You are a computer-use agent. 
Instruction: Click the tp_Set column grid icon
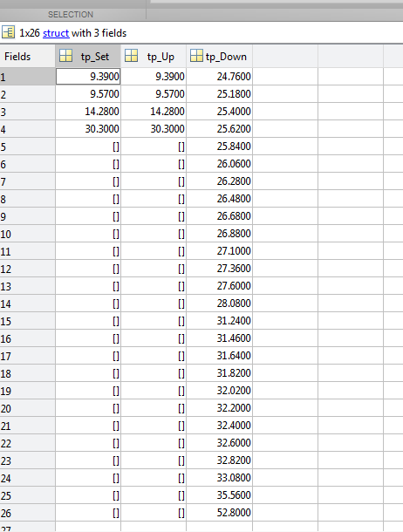click(x=65, y=56)
